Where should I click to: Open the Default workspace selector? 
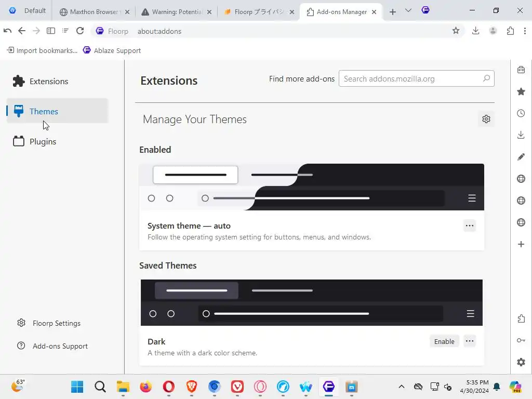(x=28, y=10)
